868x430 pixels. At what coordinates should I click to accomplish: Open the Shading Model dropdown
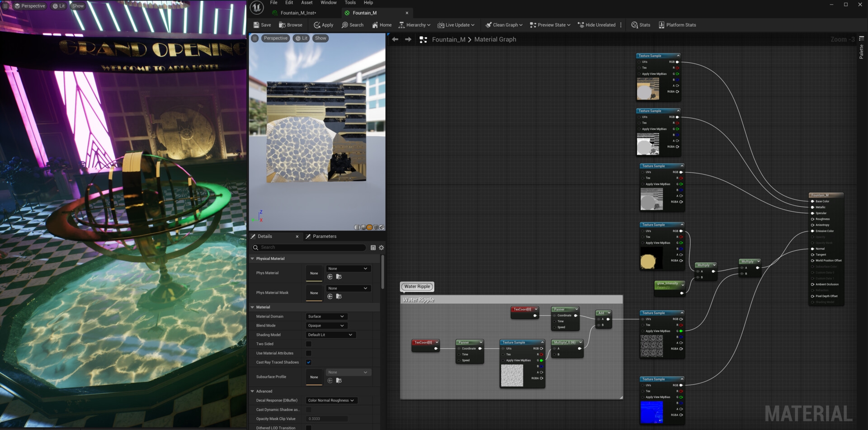click(x=330, y=335)
